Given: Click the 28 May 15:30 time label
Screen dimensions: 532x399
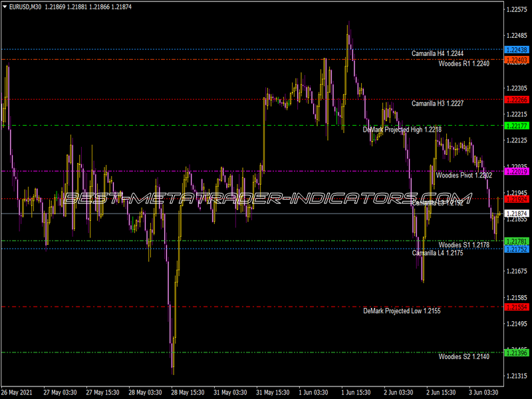Looking at the screenshot, I should [188, 392].
